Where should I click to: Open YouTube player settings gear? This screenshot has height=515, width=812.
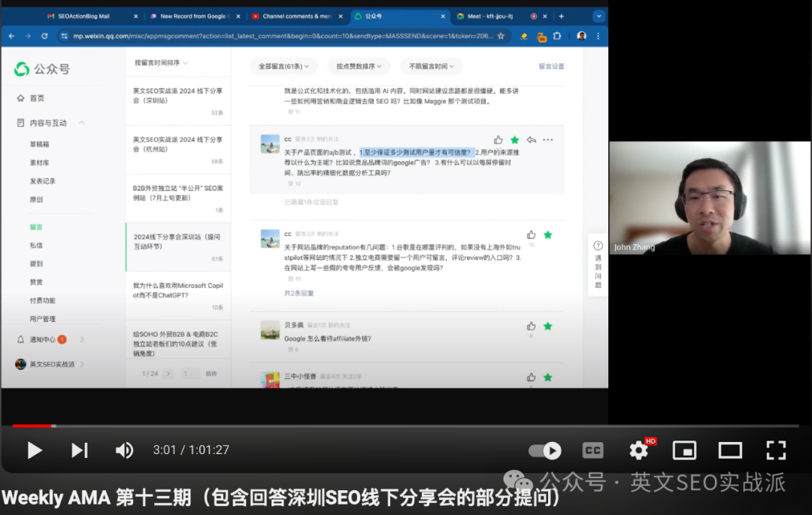click(x=638, y=450)
